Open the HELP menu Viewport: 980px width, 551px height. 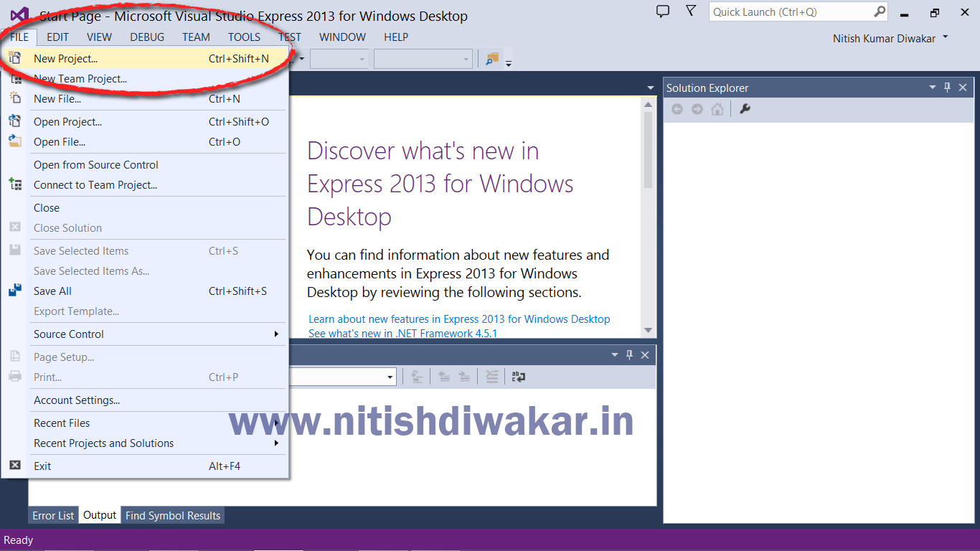coord(396,37)
